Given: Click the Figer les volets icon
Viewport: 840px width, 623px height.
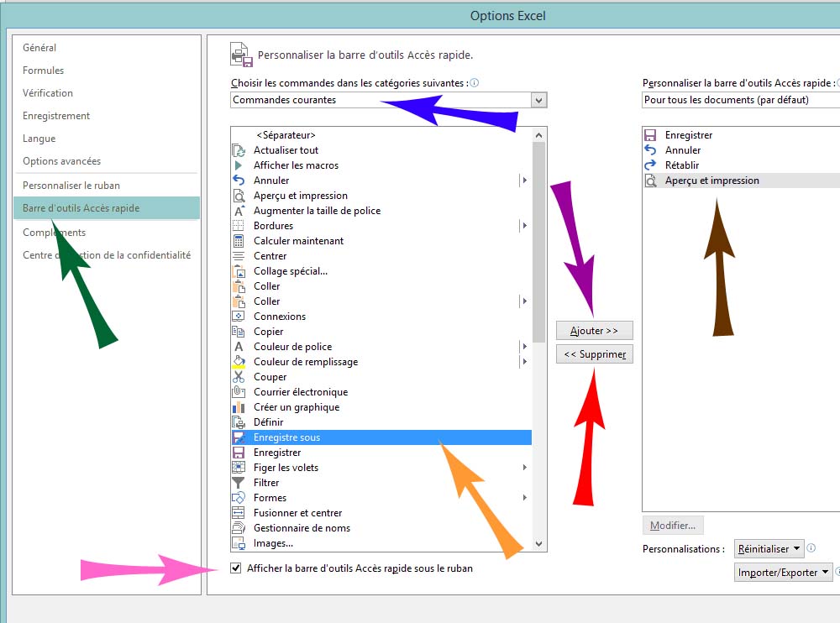Looking at the screenshot, I should [x=239, y=468].
